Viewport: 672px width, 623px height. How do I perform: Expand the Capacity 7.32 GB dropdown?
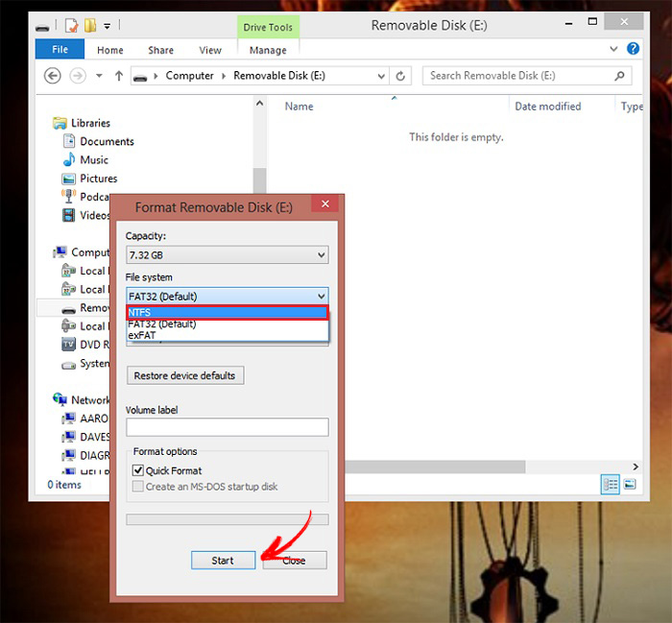228,255
